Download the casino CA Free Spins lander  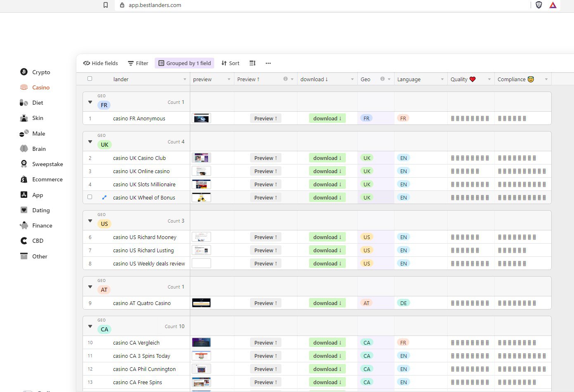(x=327, y=382)
